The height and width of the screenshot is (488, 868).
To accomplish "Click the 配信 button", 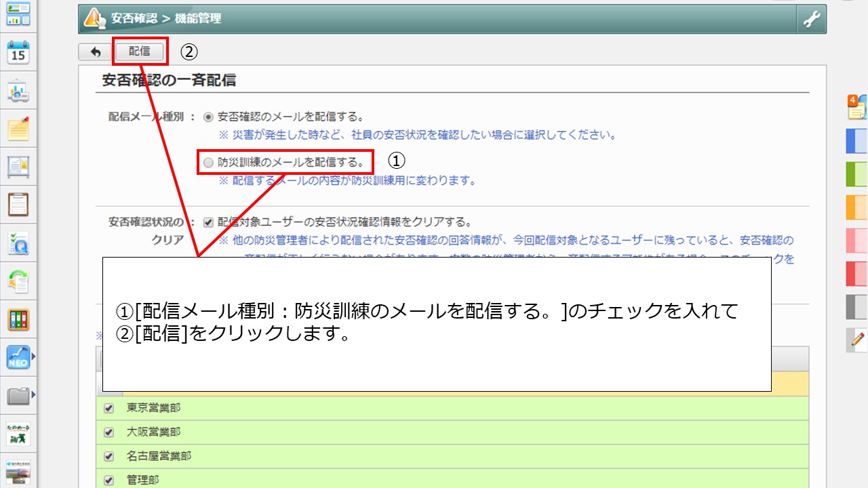I will click(140, 52).
